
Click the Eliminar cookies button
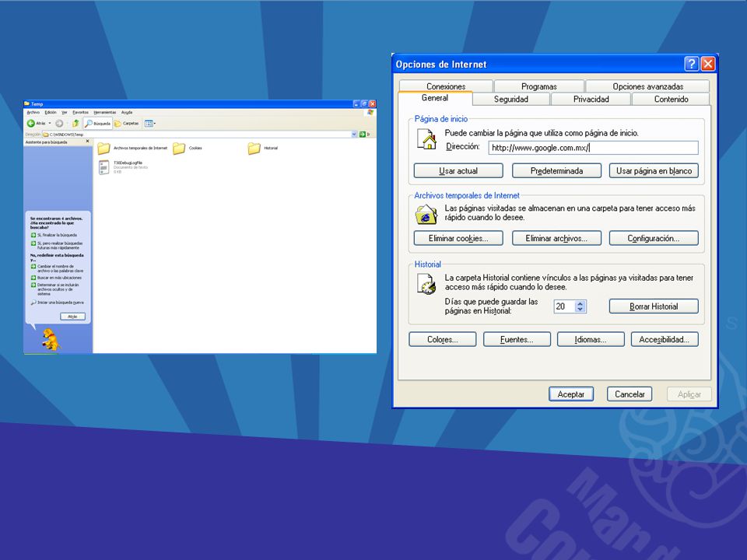(x=458, y=238)
